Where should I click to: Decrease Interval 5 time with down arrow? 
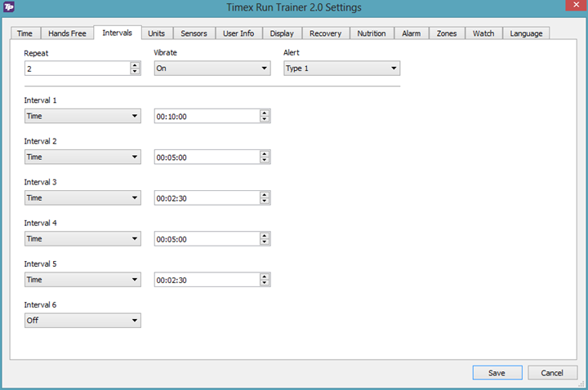click(265, 282)
